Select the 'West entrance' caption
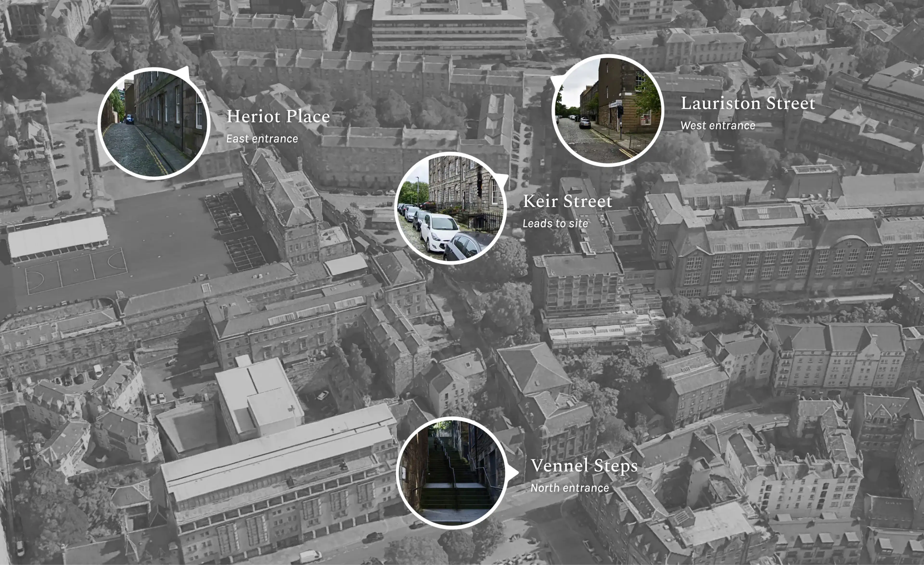The width and height of the screenshot is (924, 565). click(718, 126)
